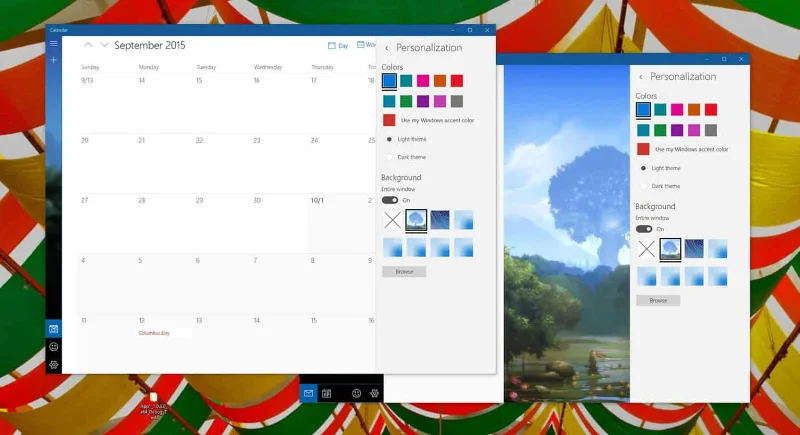This screenshot has height=435, width=800.
Task: Pick the dark purple swatch in Calendar window
Action: 423,101
